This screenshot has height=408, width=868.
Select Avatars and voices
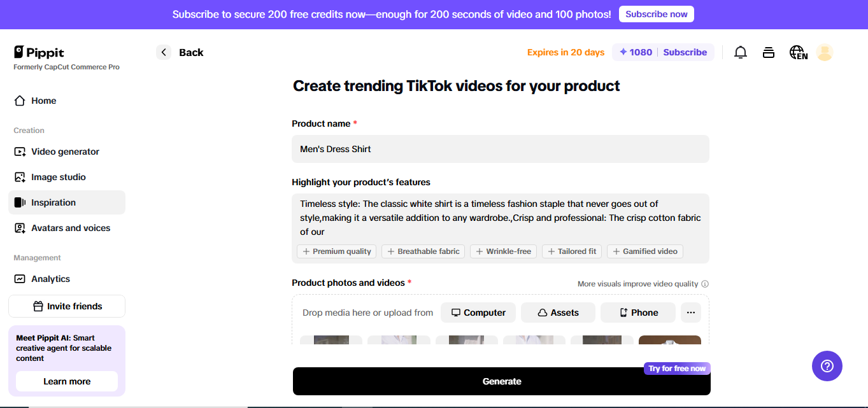click(70, 227)
